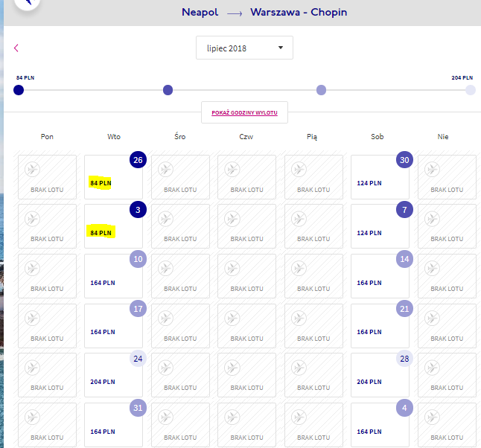
Task: Click the 84 PLN slider minimum label
Action: [x=25, y=77]
